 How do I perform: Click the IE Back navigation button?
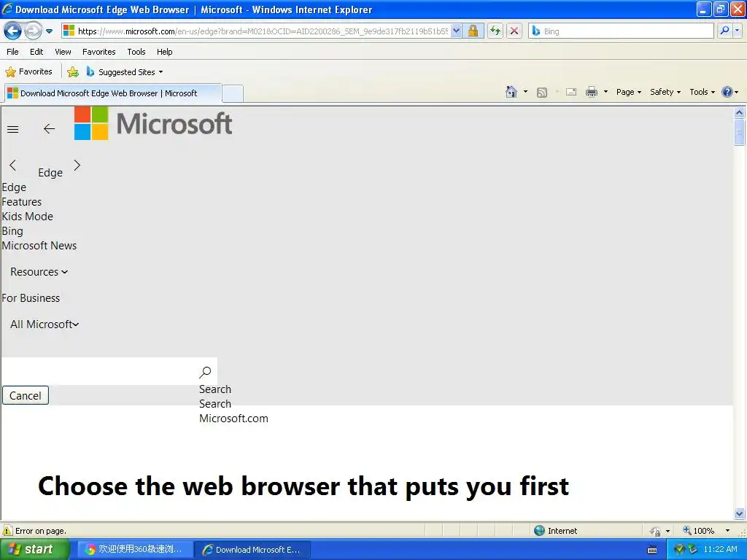(13, 31)
